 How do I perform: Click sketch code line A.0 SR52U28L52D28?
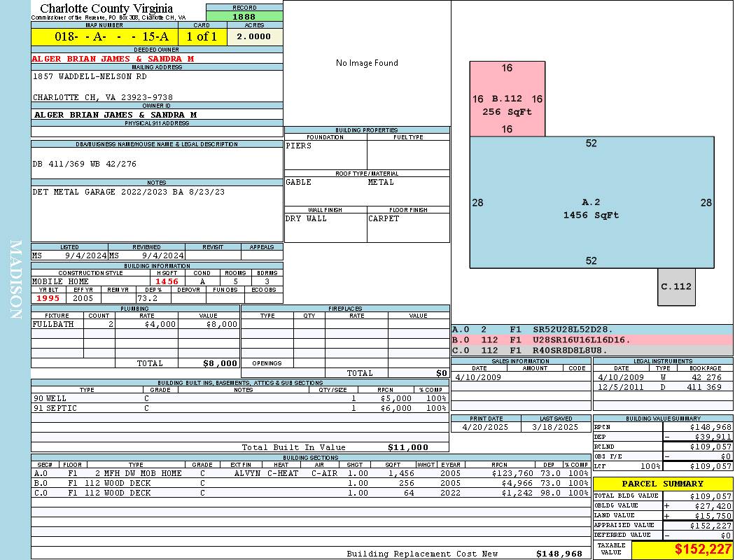(592, 330)
